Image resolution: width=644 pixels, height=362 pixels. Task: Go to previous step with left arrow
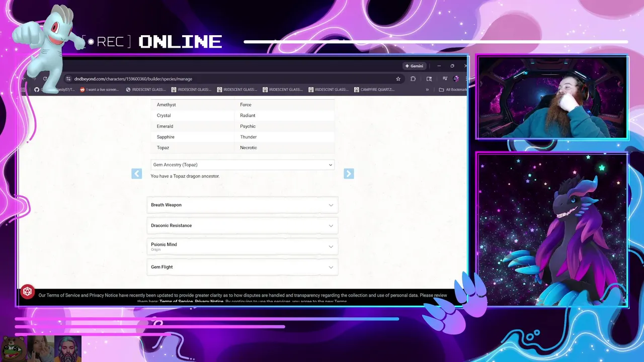(136, 173)
